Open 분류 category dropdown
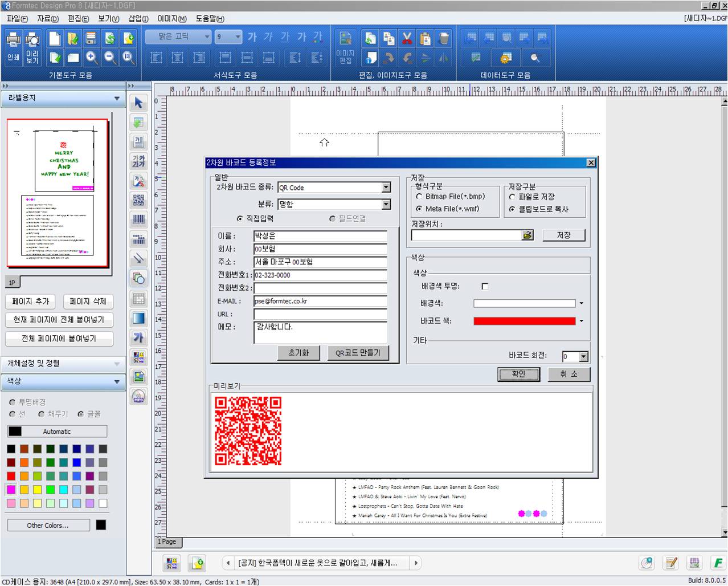This screenshot has width=728, height=586. [386, 204]
